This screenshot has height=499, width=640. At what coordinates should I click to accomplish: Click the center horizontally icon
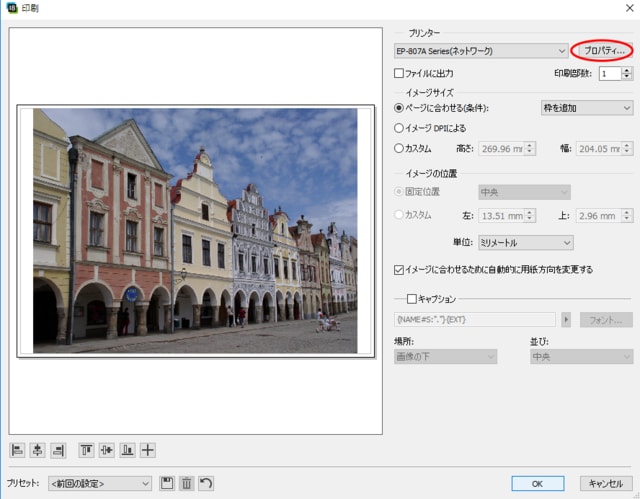38,450
